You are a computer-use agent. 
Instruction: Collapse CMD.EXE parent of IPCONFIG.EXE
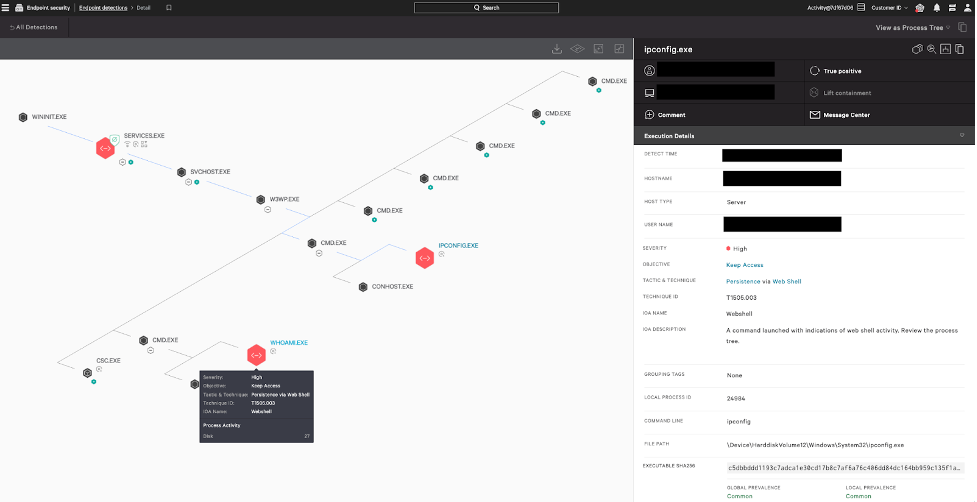pos(319,253)
